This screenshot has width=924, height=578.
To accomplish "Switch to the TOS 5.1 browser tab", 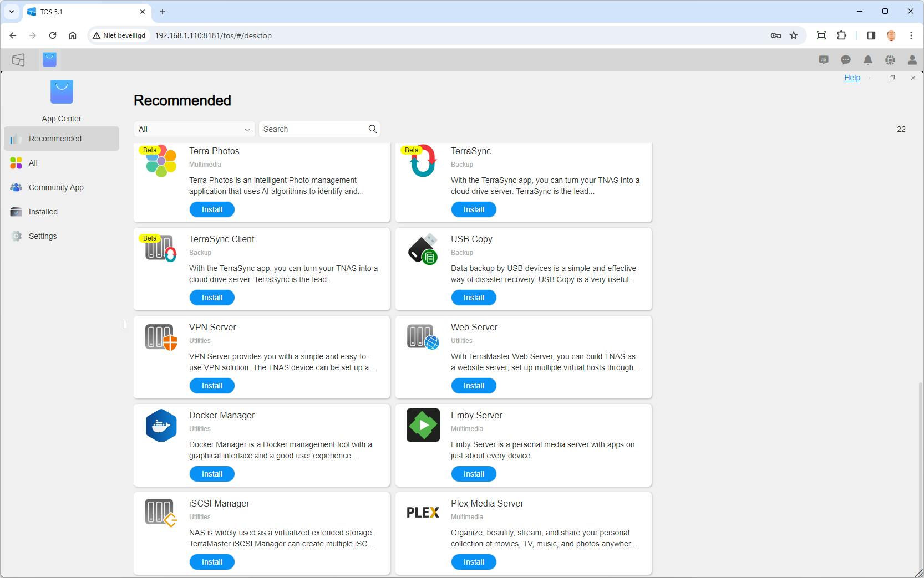I will pos(86,12).
